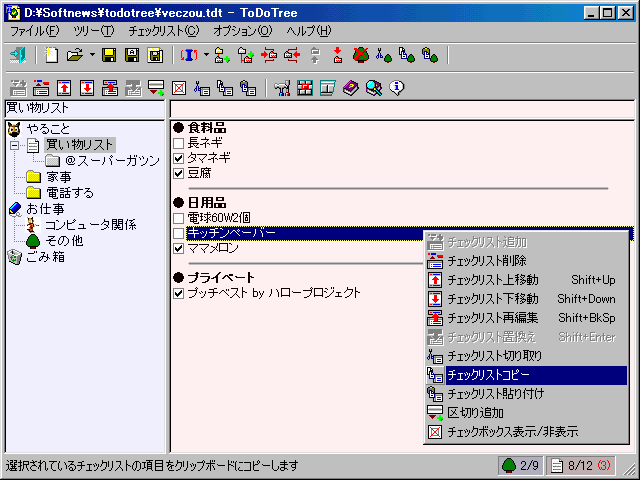Click the tree node left-arrow icon
This screenshot has height=480, width=640.
pos(292,55)
